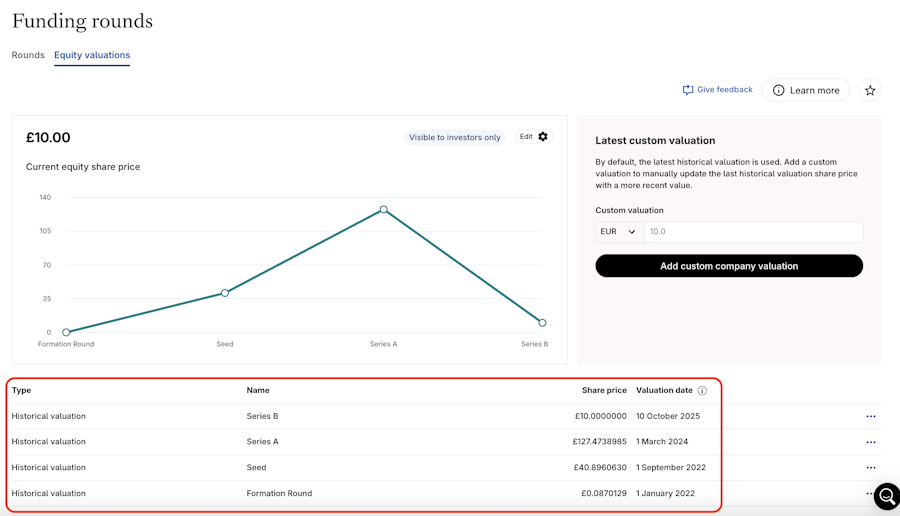Open more options for Seed row
This screenshot has width=900, height=516.
(871, 468)
